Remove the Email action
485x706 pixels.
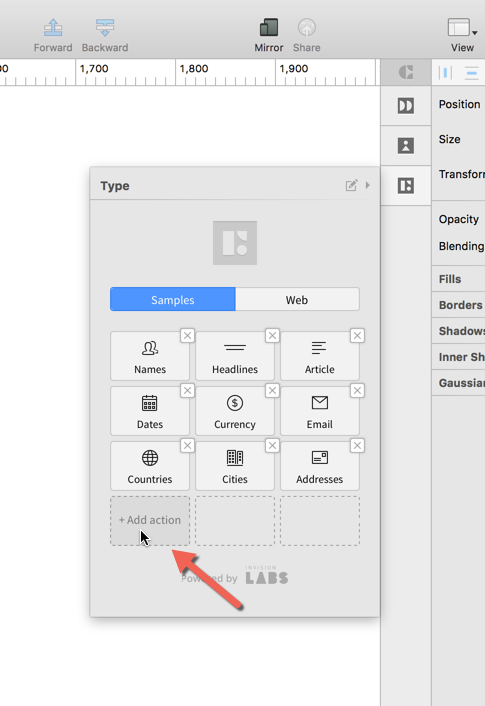[x=358, y=390]
